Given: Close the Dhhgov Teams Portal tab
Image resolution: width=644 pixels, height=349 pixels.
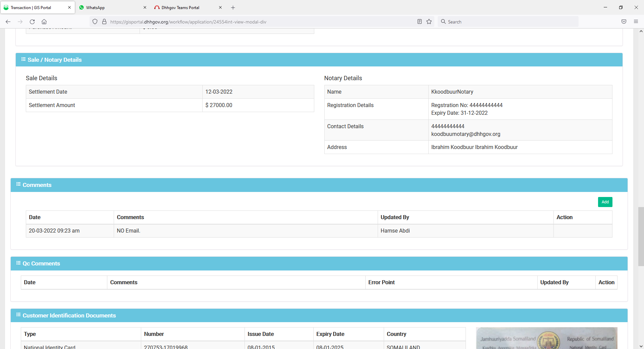Looking at the screenshot, I should pyautogui.click(x=220, y=7).
